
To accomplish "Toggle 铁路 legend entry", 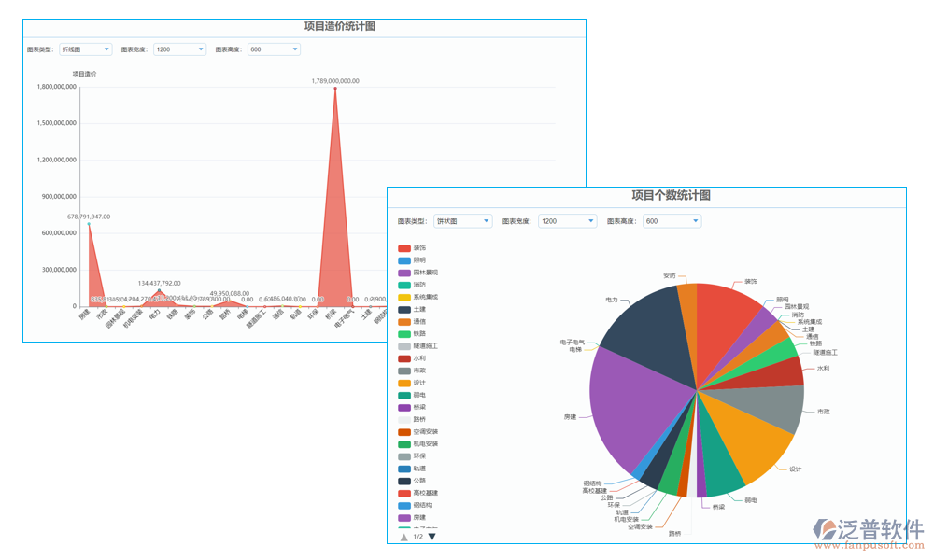I will pyautogui.click(x=412, y=334).
